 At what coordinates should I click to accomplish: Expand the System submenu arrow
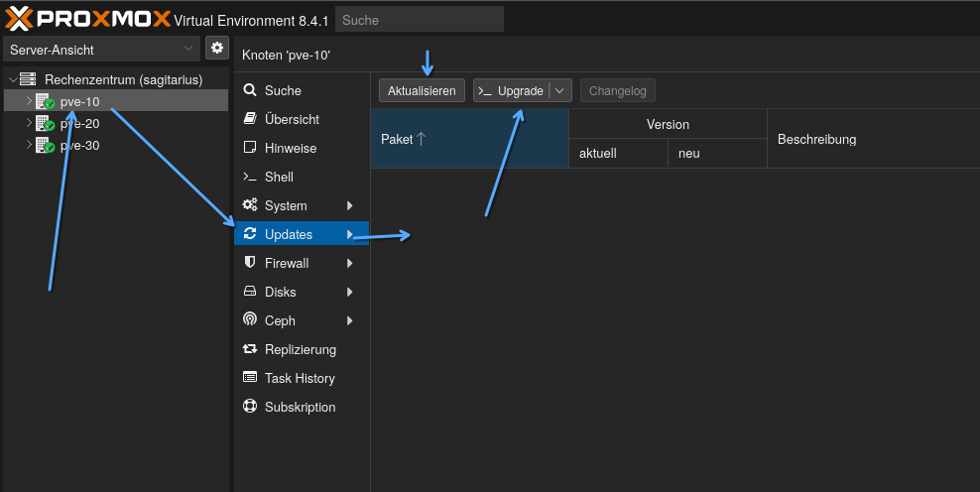(x=349, y=205)
